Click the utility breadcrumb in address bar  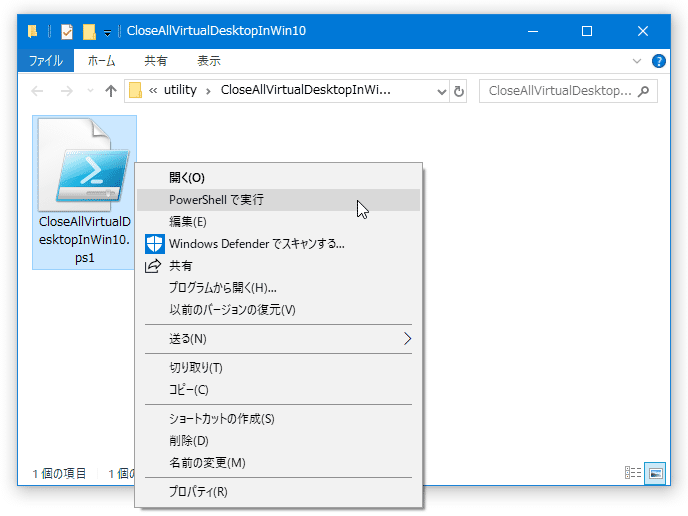(180, 90)
